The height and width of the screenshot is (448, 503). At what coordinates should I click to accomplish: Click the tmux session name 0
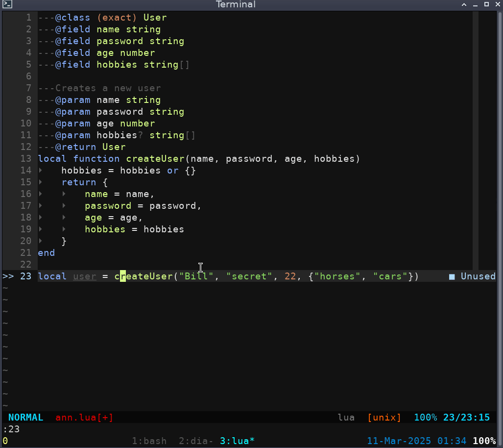pyautogui.click(x=5, y=441)
